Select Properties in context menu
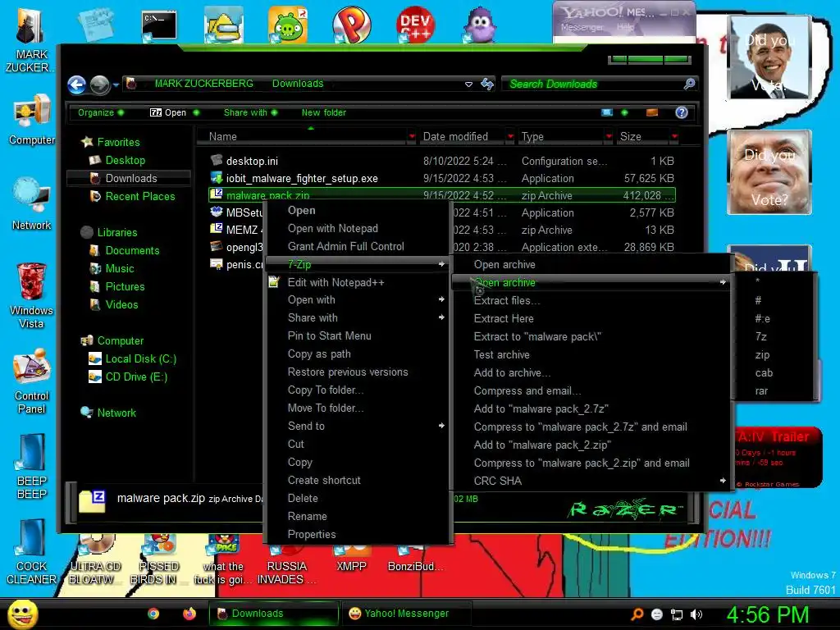The image size is (840, 630). [x=358, y=534]
